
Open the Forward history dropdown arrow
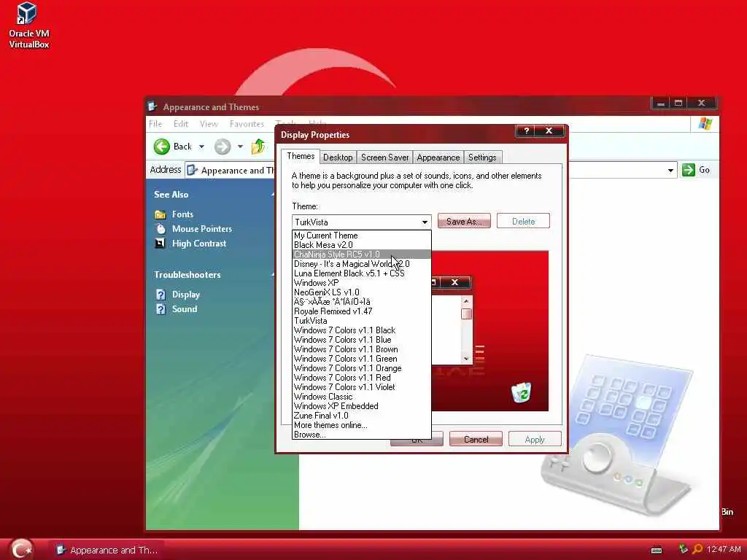240,146
